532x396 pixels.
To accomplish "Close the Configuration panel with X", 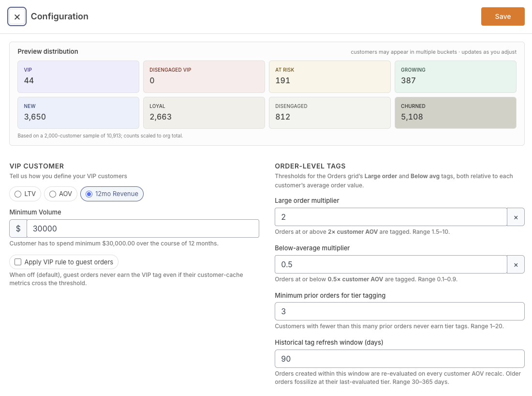I will pyautogui.click(x=17, y=16).
